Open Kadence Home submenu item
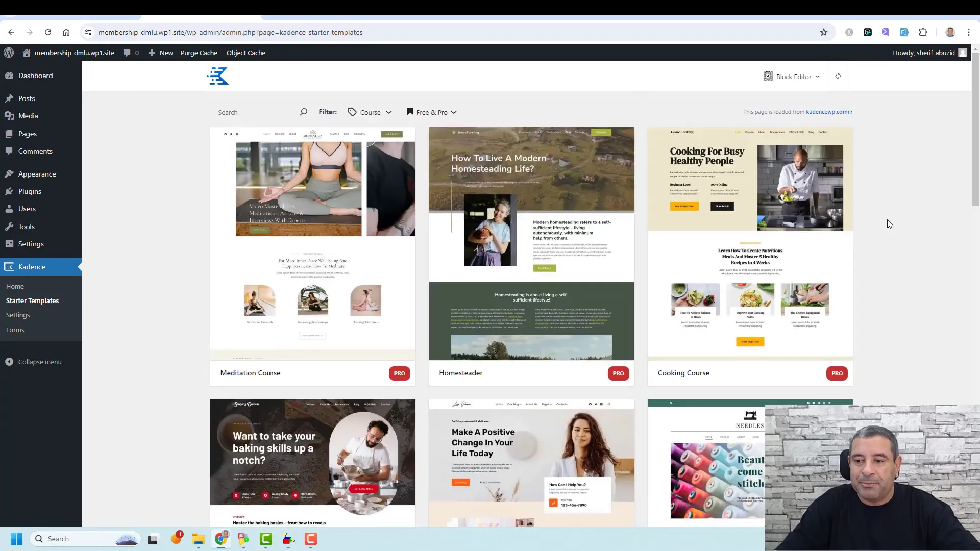This screenshot has width=980, height=551. [x=15, y=286]
